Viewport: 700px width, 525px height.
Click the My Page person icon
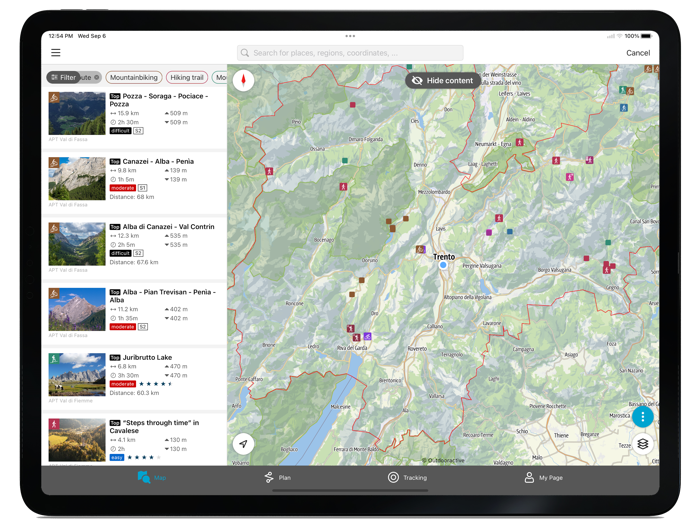click(529, 477)
